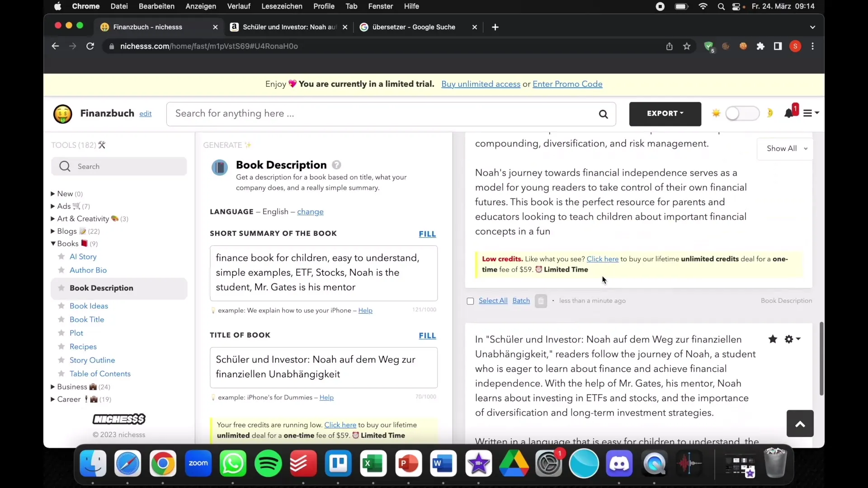
Task: Click the star next to Table of Contents
Action: pyautogui.click(x=61, y=374)
